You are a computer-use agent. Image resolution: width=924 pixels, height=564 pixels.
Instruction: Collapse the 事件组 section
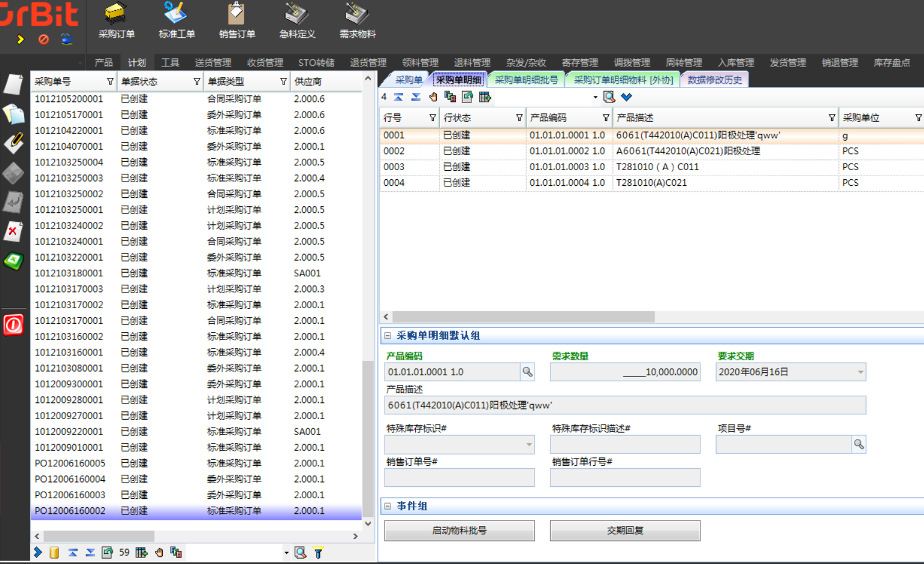tap(388, 506)
